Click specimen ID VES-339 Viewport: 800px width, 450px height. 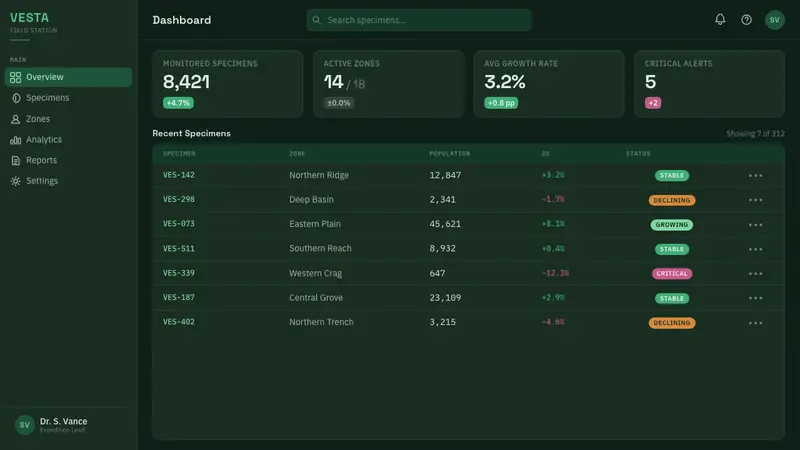click(179, 273)
